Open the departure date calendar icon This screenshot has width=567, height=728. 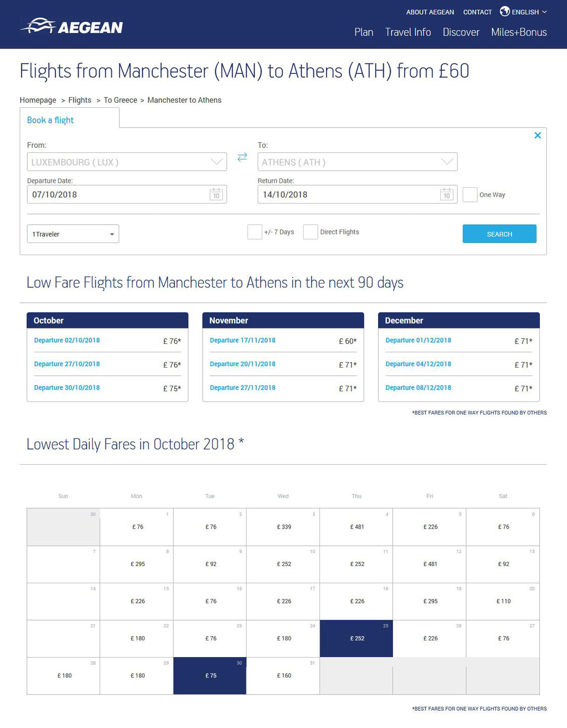216,194
